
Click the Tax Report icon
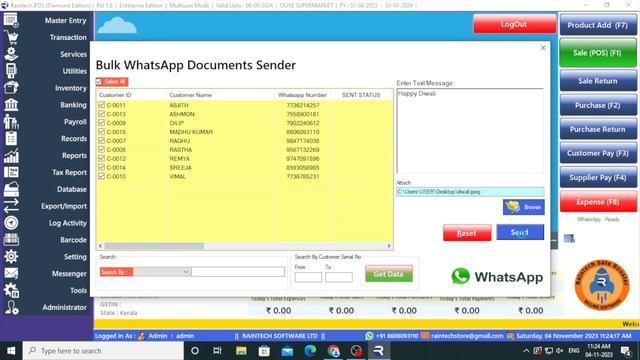(x=11, y=172)
